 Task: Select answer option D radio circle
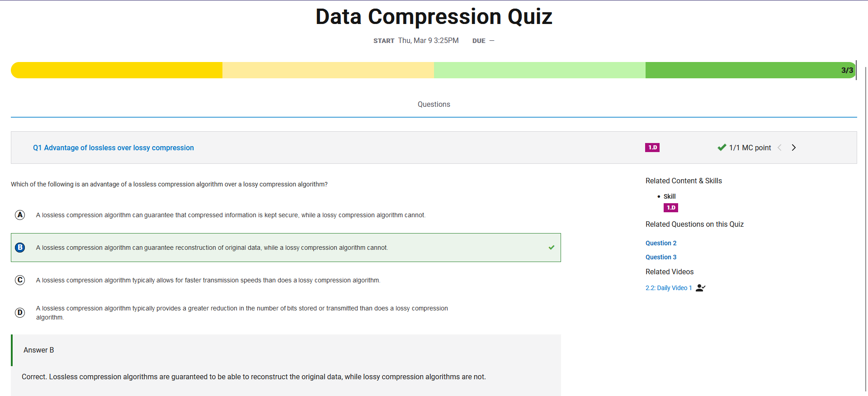tap(20, 313)
